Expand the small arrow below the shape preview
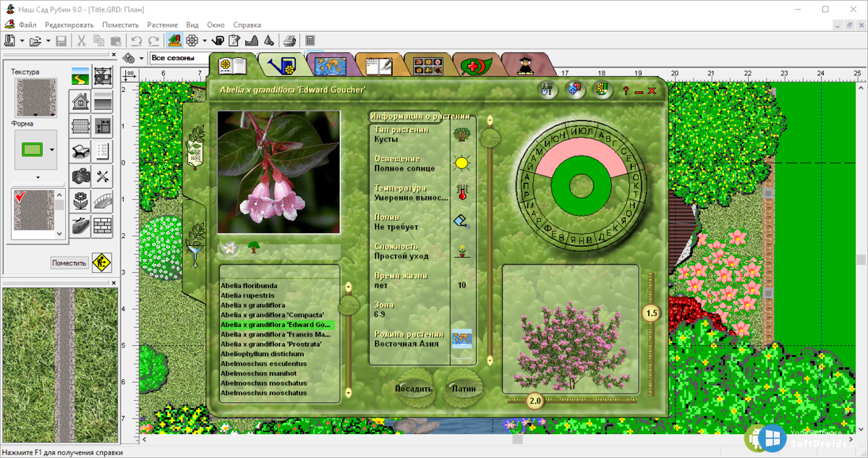The image size is (868, 458). tap(38, 177)
